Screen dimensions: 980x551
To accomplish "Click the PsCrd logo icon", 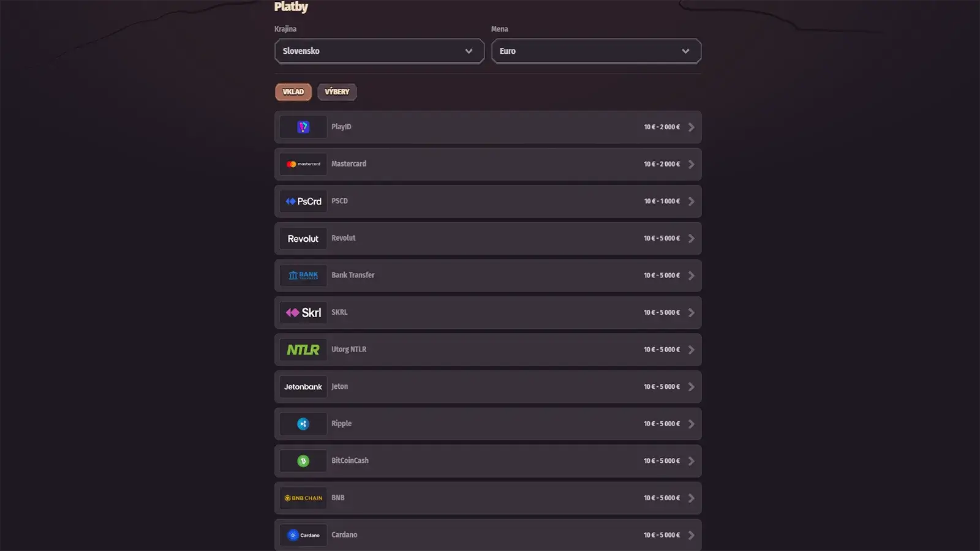I will [303, 201].
